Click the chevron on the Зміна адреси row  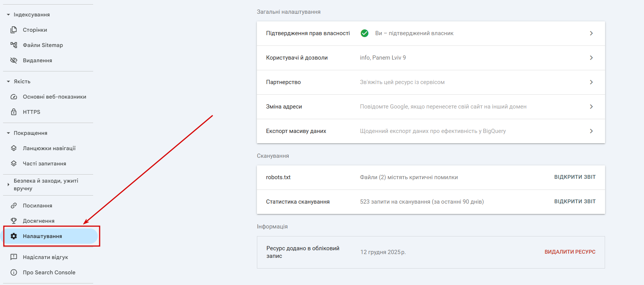coord(591,107)
